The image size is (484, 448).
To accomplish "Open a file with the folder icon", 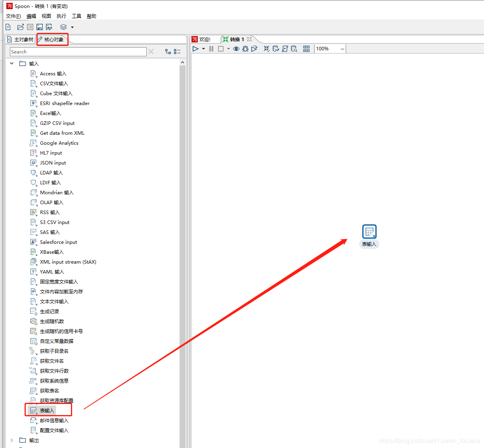I will [x=20, y=27].
